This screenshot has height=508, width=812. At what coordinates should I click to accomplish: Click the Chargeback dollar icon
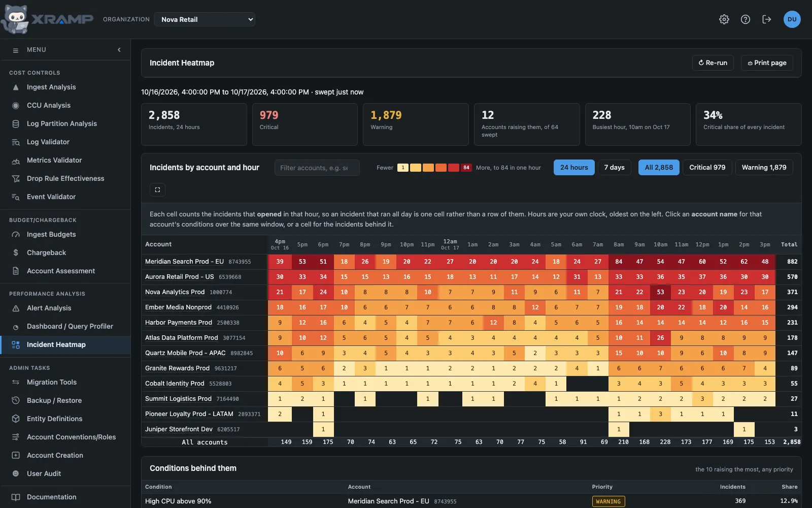point(16,253)
